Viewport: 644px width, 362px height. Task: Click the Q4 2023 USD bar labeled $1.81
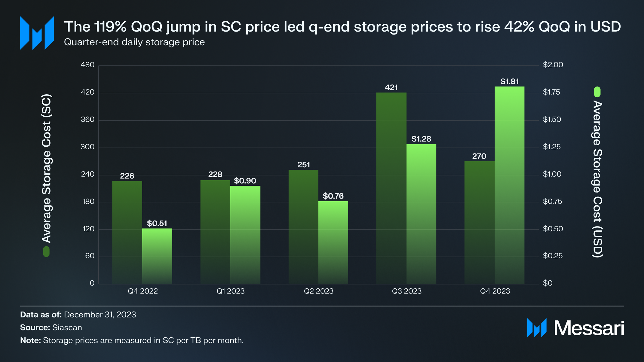pyautogui.click(x=509, y=185)
